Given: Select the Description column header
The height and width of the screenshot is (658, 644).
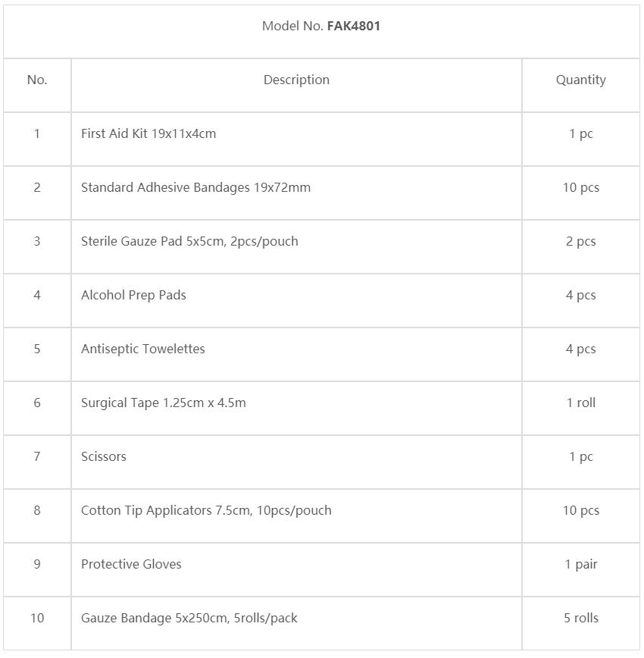Looking at the screenshot, I should click(296, 80).
